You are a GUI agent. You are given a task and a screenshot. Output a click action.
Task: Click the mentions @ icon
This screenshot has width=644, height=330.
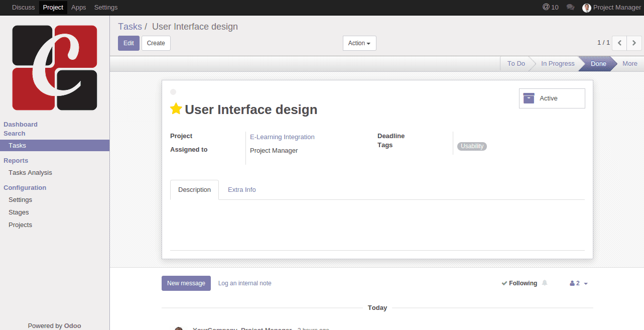click(x=546, y=7)
